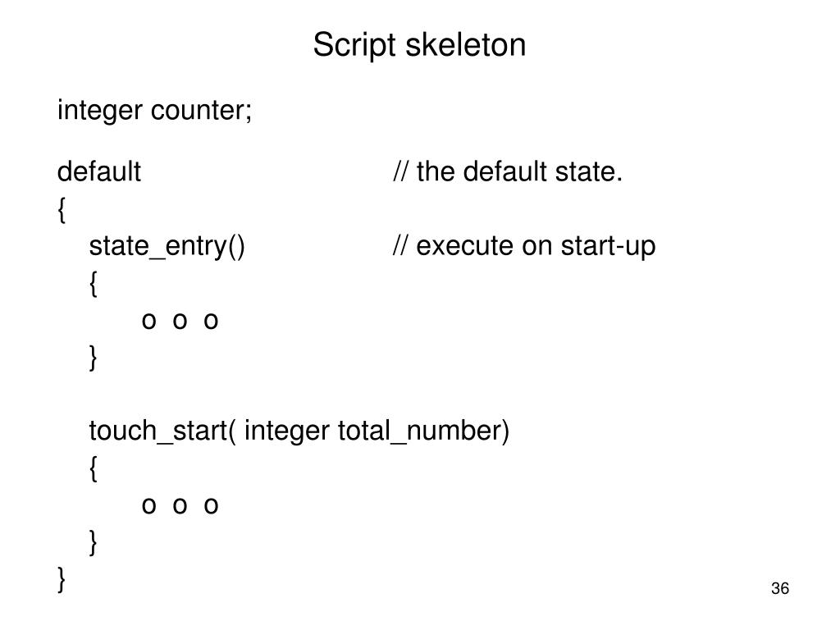Click the '// the default state.' comment
Viewport: 840px width, 630px height.
pos(508,171)
